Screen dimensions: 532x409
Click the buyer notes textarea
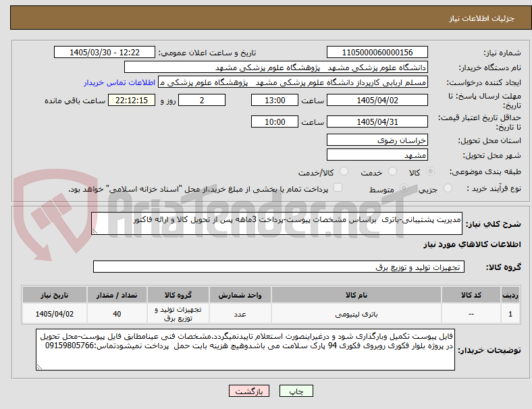245,350
